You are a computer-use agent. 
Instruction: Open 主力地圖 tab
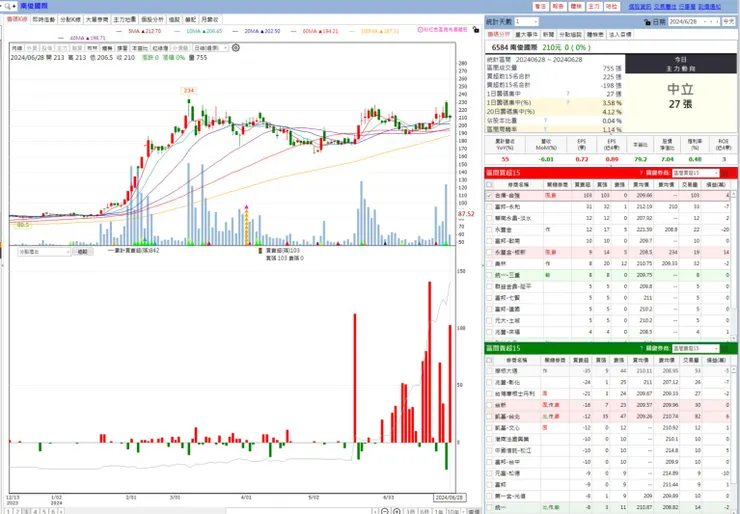pos(125,19)
